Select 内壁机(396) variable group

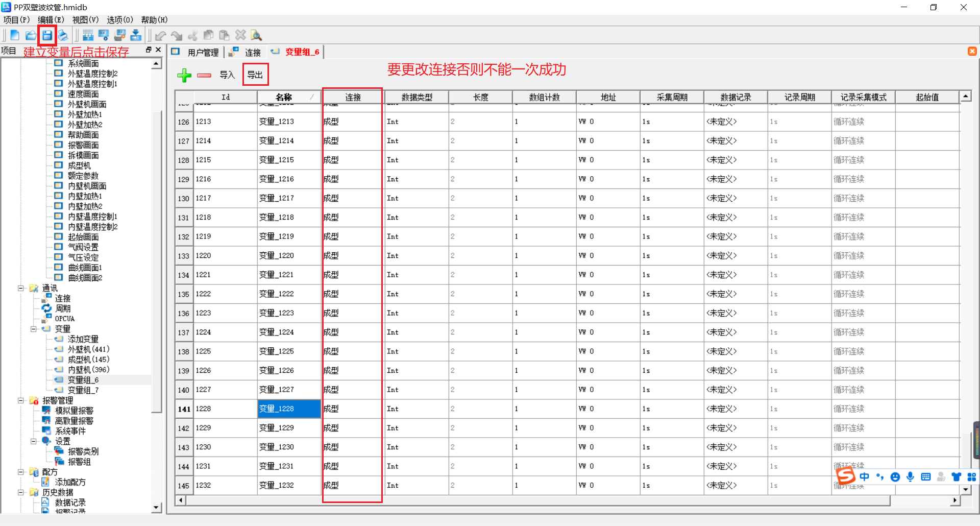tap(88, 370)
